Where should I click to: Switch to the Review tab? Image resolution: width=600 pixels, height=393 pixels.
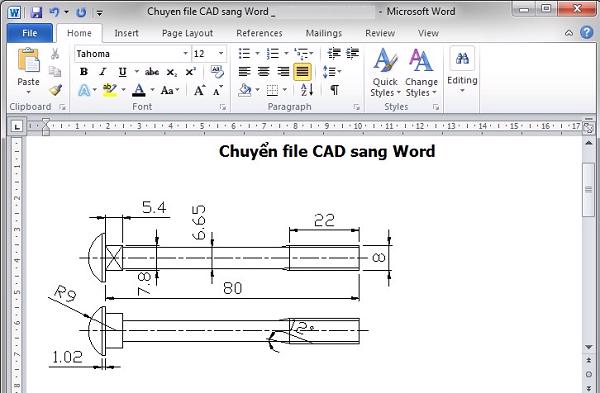(x=380, y=33)
